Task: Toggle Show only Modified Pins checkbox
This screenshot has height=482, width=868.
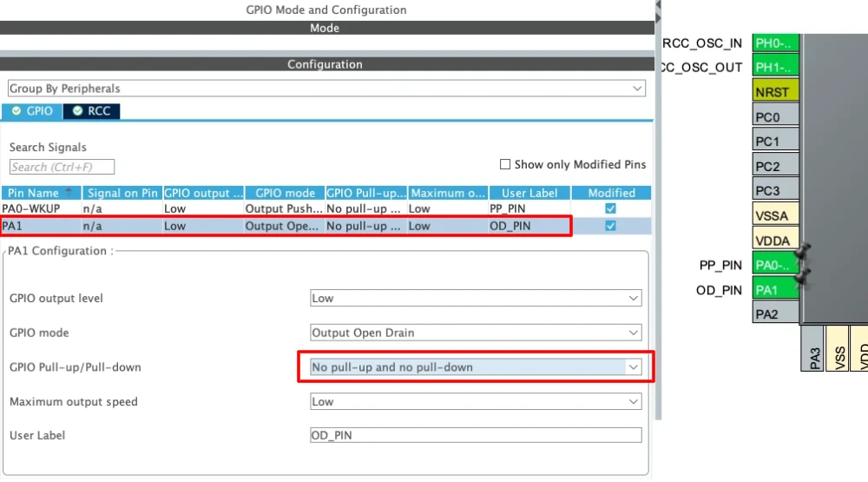Action: pyautogui.click(x=505, y=164)
